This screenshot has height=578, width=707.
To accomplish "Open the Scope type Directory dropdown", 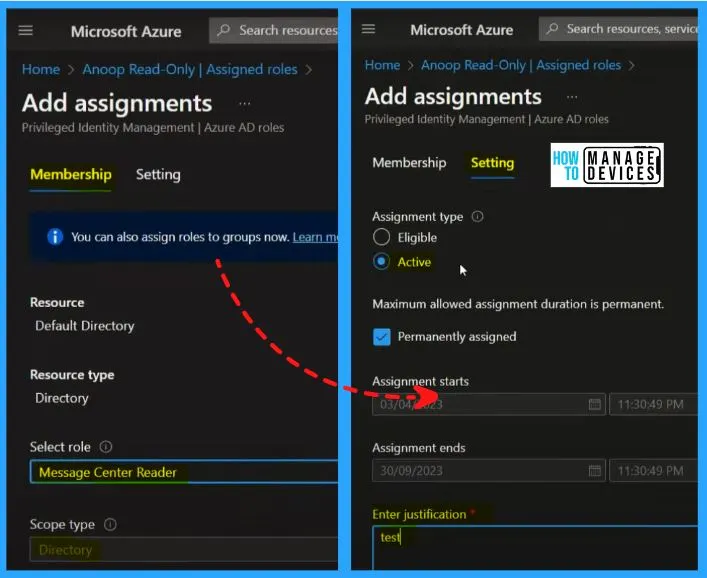I will [x=184, y=550].
